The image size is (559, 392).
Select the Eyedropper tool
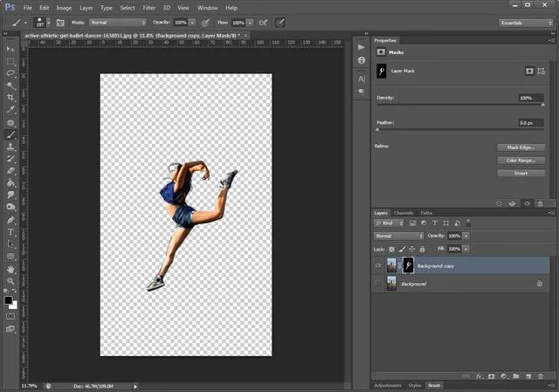(x=10, y=109)
